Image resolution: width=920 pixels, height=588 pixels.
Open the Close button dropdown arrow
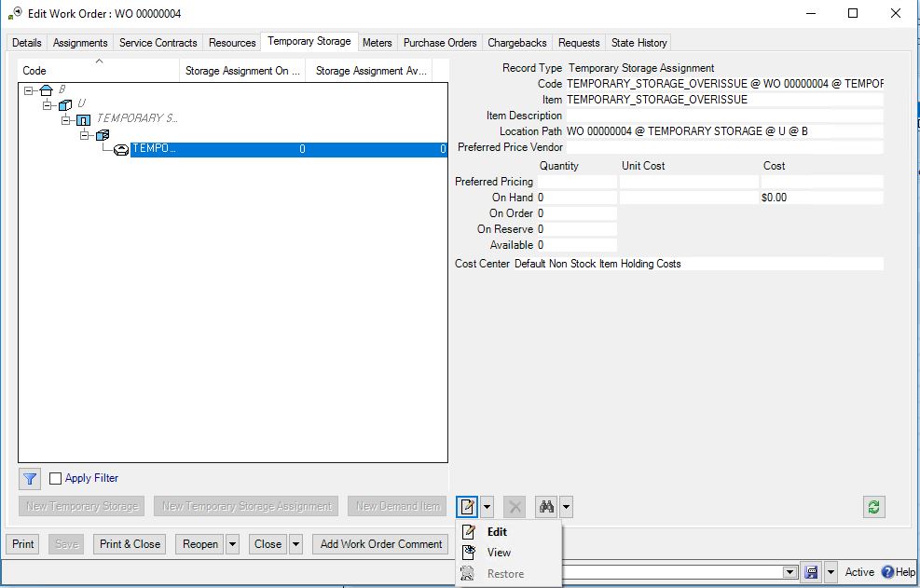coord(295,544)
